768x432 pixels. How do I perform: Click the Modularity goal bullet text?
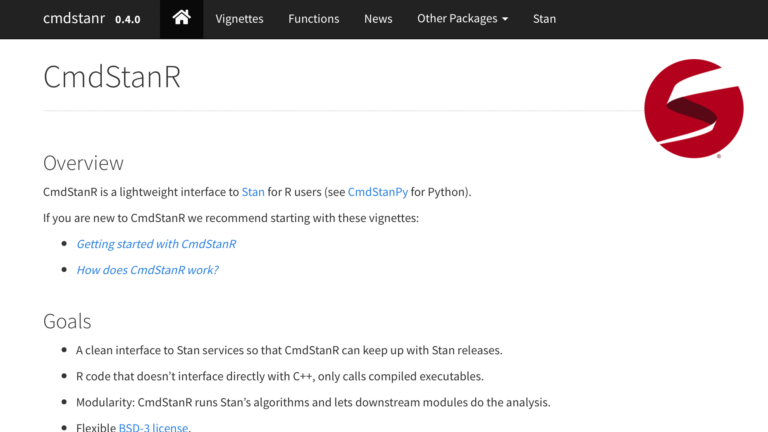click(x=312, y=403)
